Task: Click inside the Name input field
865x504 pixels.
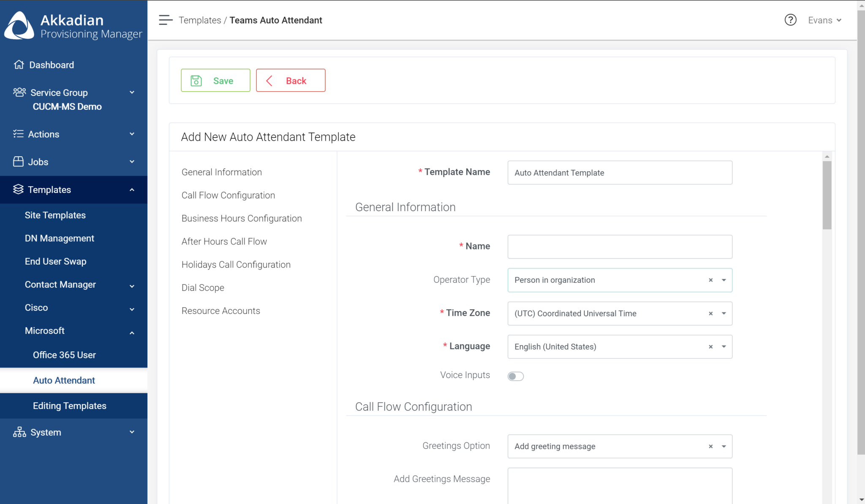Action: click(x=619, y=247)
